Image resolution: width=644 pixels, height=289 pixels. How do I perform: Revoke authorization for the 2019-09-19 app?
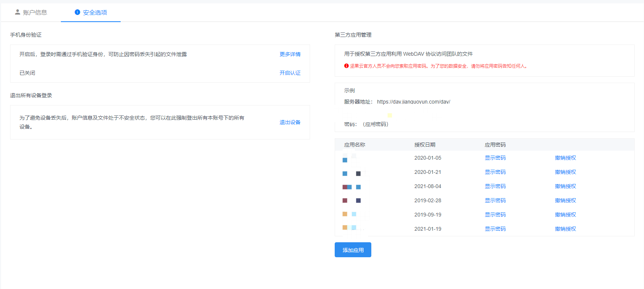pyautogui.click(x=565, y=215)
